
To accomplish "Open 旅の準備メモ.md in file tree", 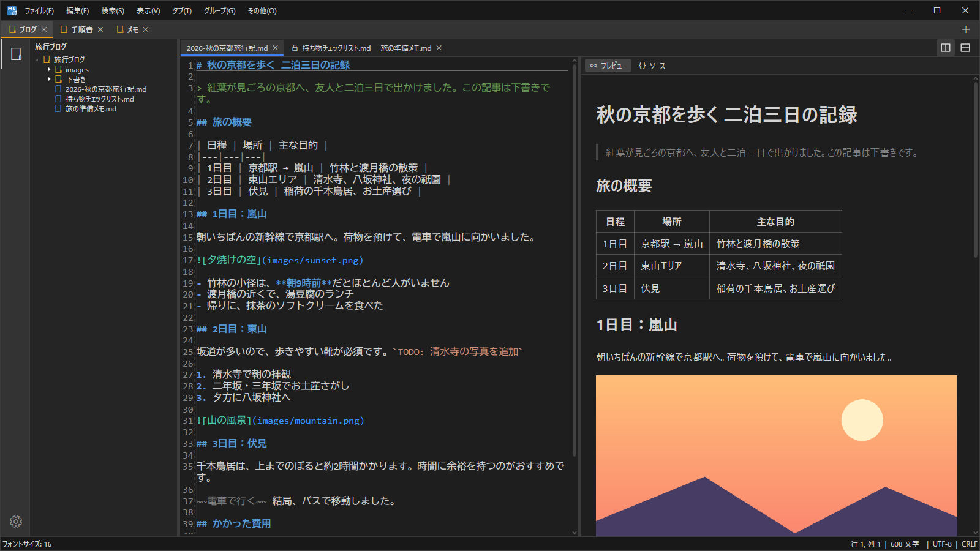I will pyautogui.click(x=91, y=108).
